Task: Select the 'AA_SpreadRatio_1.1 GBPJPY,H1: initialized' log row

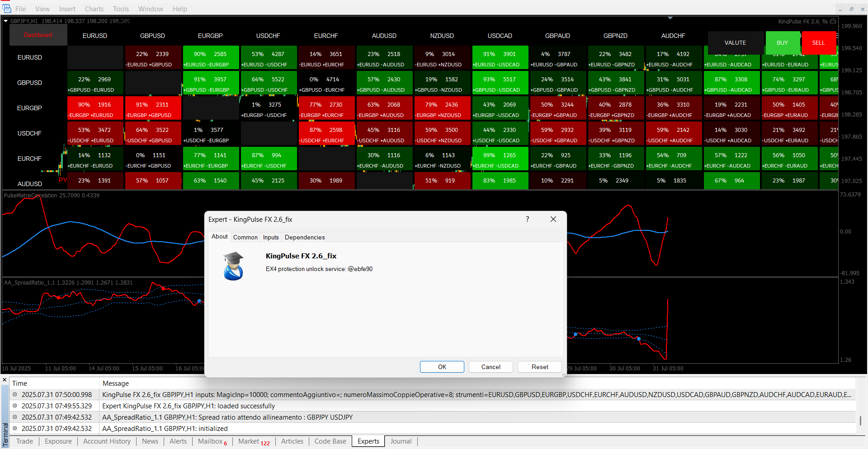Action: tap(433, 428)
